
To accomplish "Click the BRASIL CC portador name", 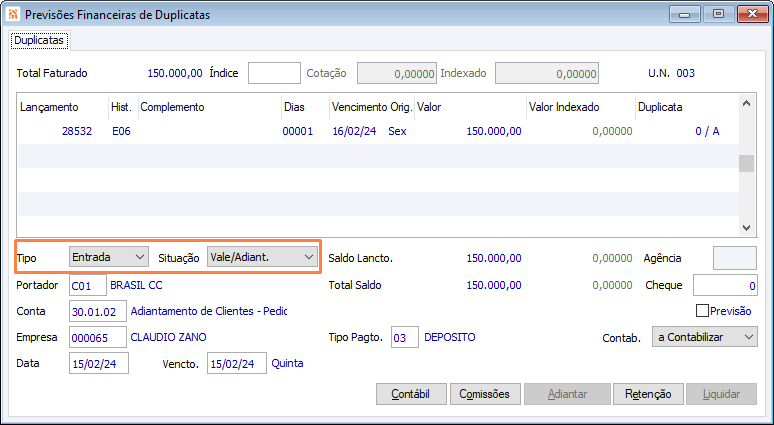I will pyautogui.click(x=136, y=285).
